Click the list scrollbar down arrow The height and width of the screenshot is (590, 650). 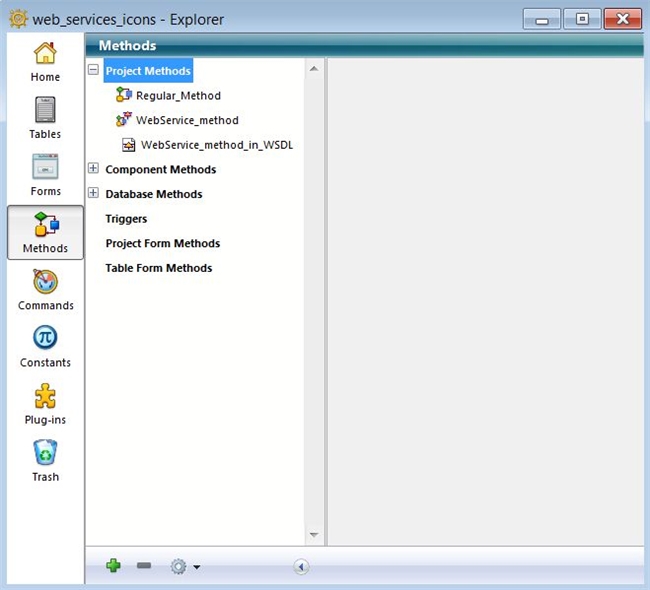coord(313,536)
